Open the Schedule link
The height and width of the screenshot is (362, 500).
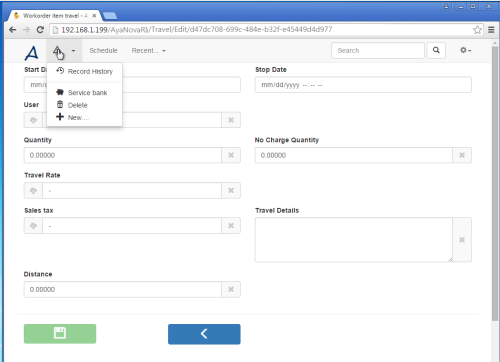pos(103,51)
